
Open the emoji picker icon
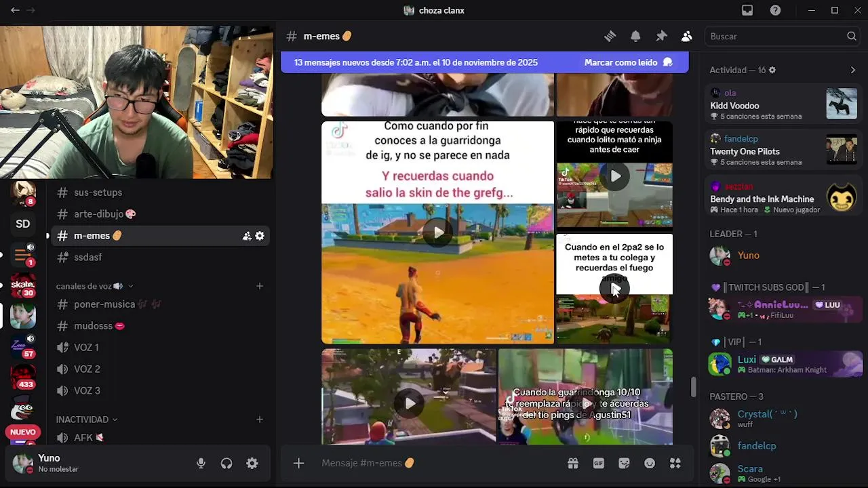pyautogui.click(x=650, y=463)
